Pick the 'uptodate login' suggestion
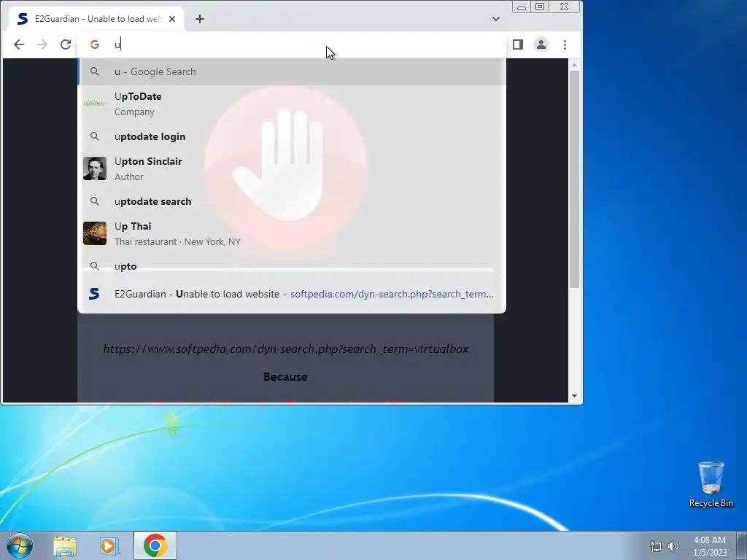 coord(292,136)
